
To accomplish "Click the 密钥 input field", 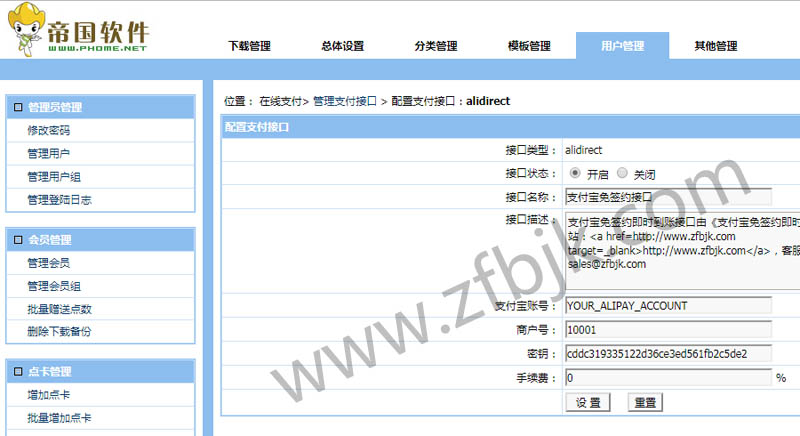I will tap(668, 354).
